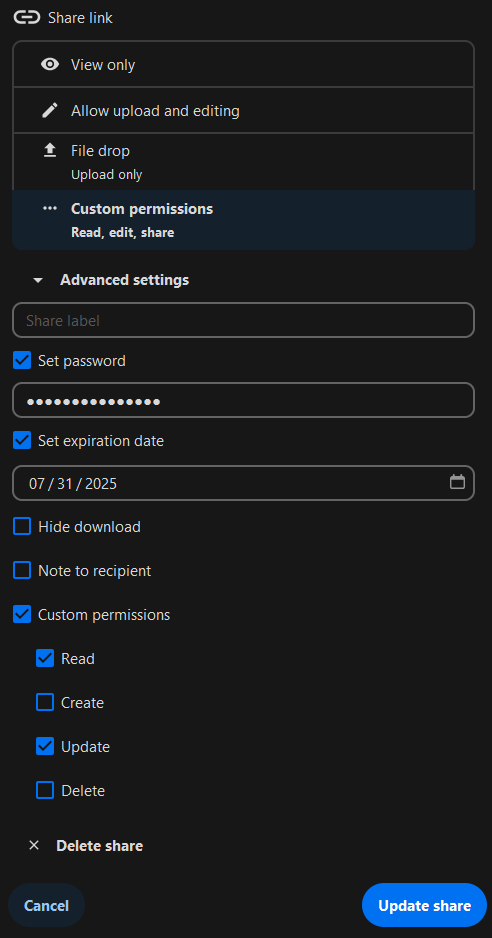The width and height of the screenshot is (492, 938).
Task: Enable the Delete permission checkbox
Action: tap(45, 790)
